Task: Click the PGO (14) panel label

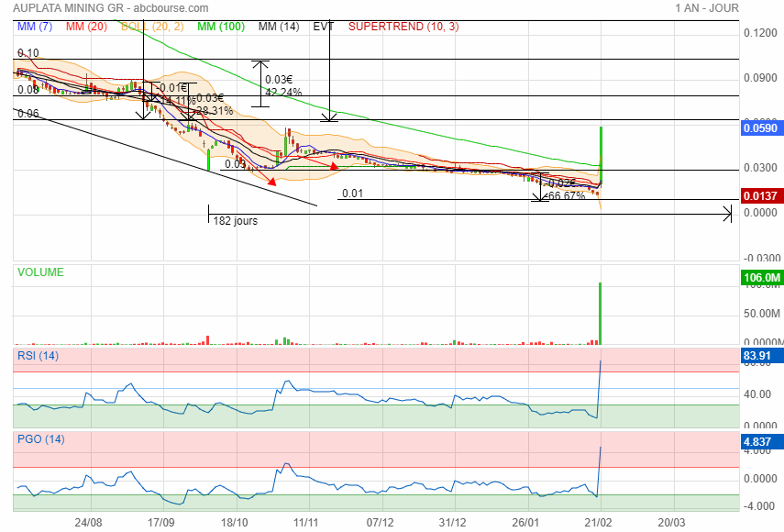Action: point(41,439)
